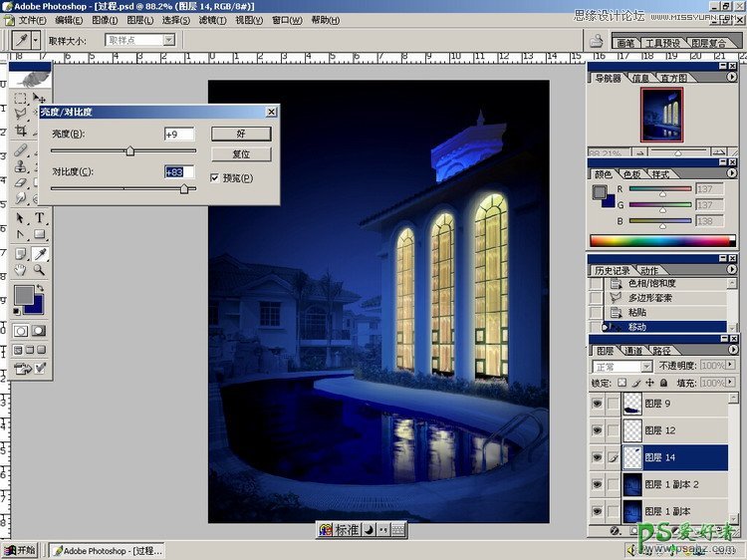The image size is (747, 560).
Task: Click the contrast value input field
Action: [x=179, y=172]
